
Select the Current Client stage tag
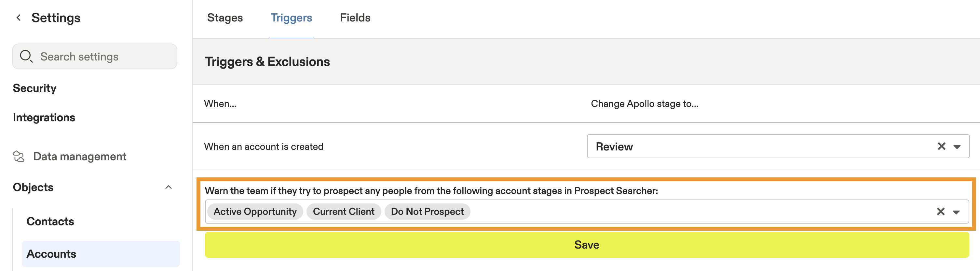344,211
